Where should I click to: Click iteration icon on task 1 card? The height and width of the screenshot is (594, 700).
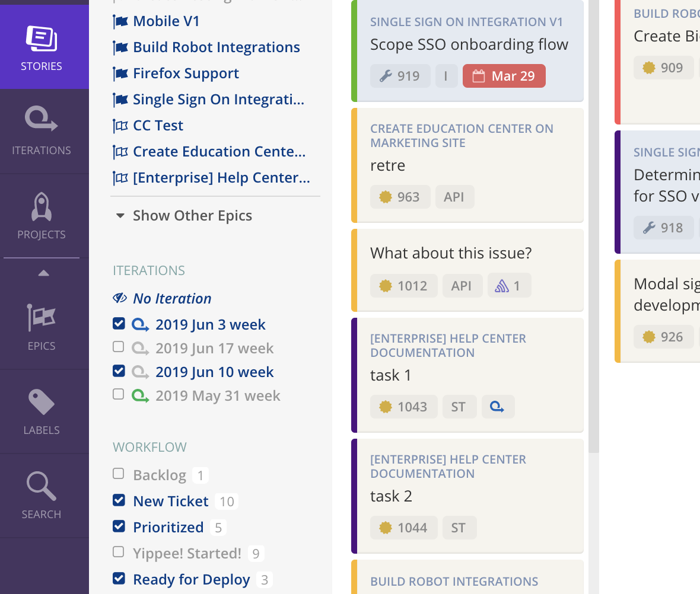(498, 407)
